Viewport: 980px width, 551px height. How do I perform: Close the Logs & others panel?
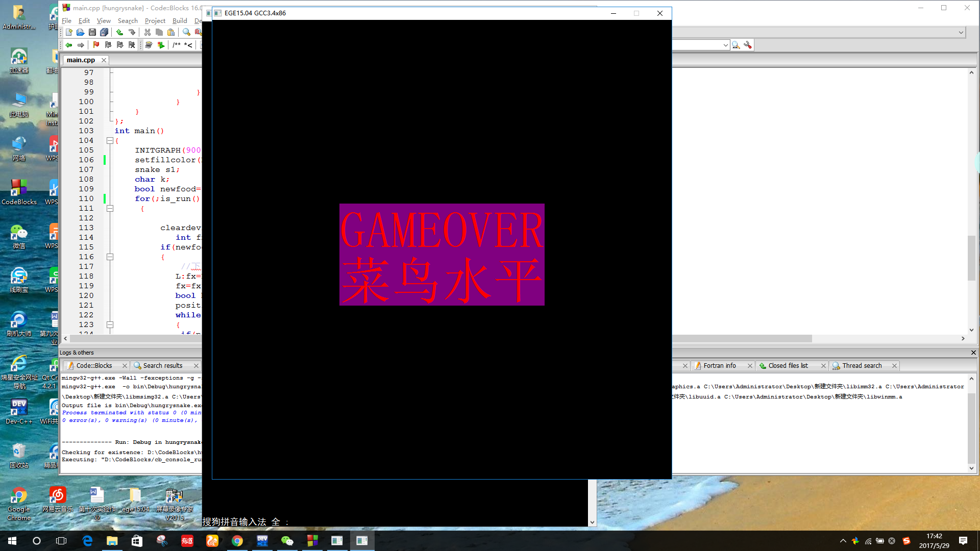coord(973,353)
